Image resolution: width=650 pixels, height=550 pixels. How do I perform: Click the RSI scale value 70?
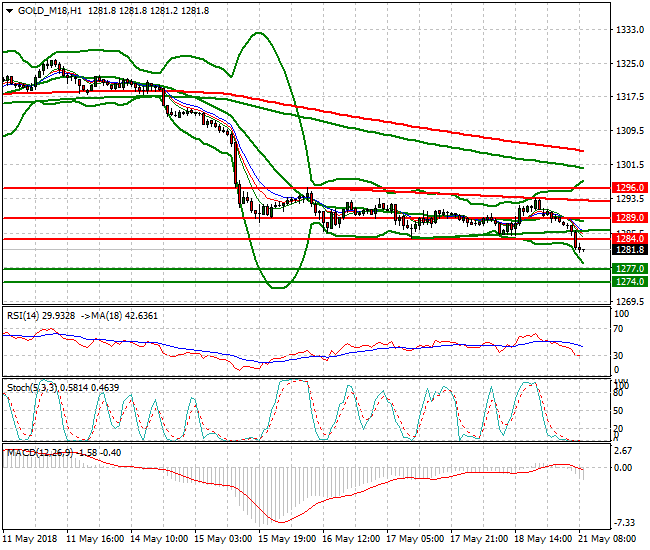[618, 329]
